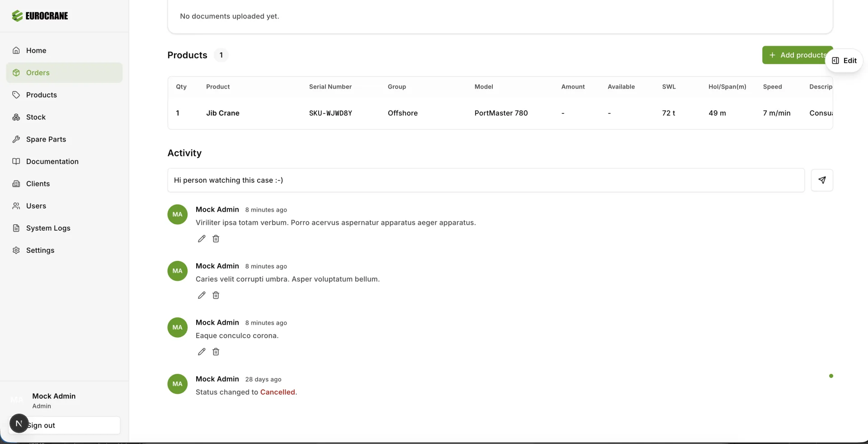Screen dimensions: 868x444
Task: Edit the 'Caries velit corrupti umbra' comment
Action: [202, 295]
